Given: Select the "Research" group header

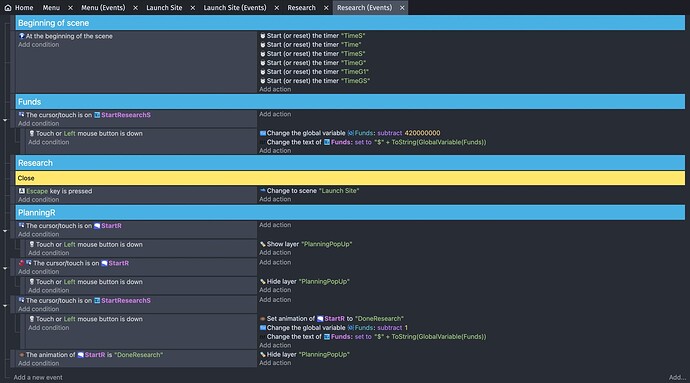Looking at the screenshot, I should (350, 163).
